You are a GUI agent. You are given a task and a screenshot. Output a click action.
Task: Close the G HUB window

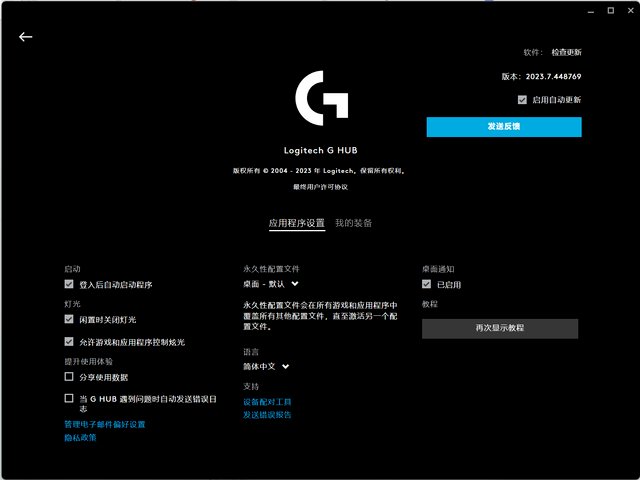(631, 11)
